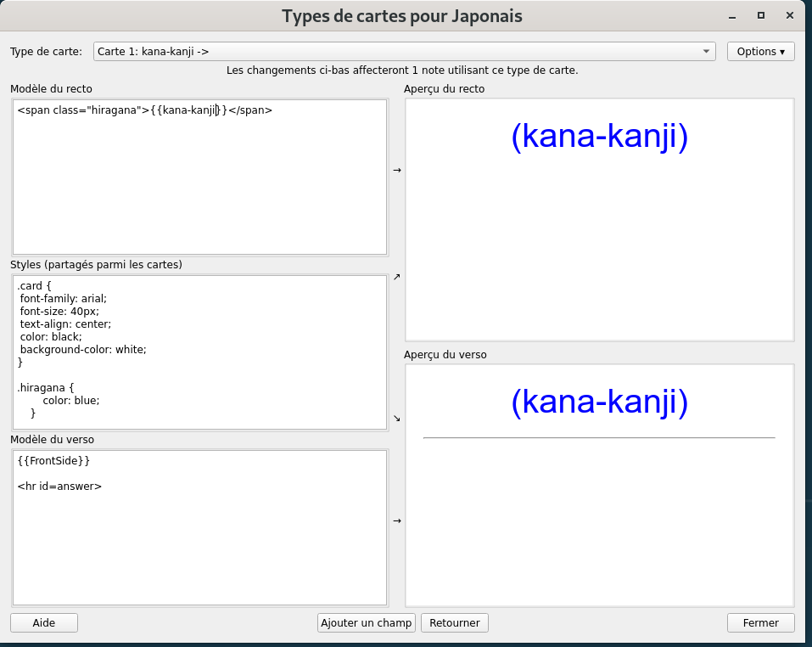
Task: Click the Aide button
Action: (44, 623)
